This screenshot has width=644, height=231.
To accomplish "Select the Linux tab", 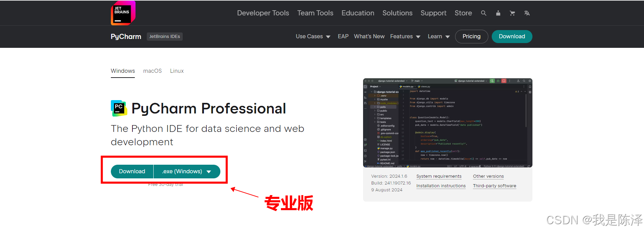I will [177, 71].
